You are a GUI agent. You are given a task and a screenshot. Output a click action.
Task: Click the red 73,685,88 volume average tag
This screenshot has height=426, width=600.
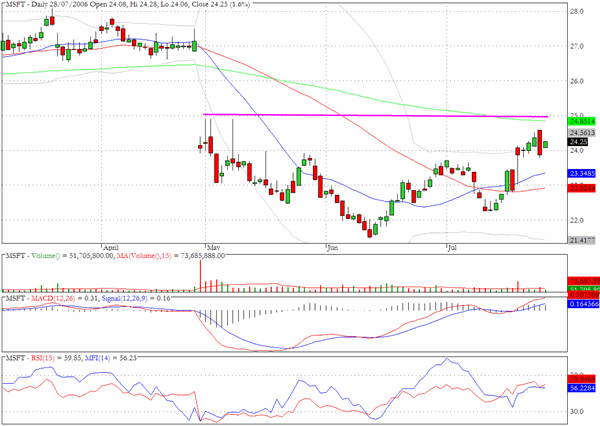point(582,281)
